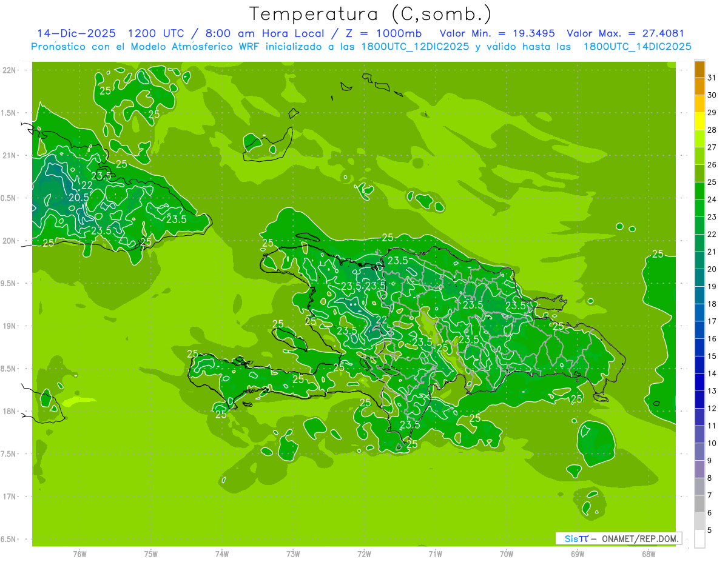Click the "1800UTC_14DIC2025" valid-until time
The height and width of the screenshot is (562, 728).
click(638, 47)
